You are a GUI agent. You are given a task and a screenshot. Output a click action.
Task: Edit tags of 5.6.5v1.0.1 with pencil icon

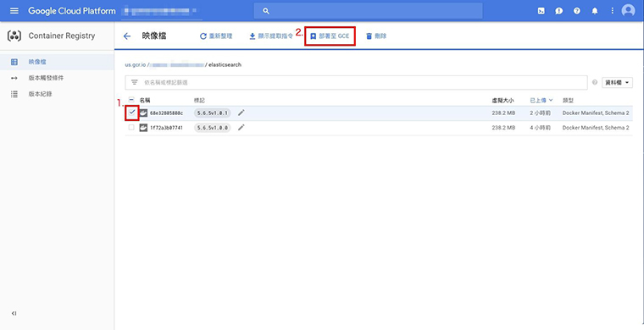click(x=241, y=113)
